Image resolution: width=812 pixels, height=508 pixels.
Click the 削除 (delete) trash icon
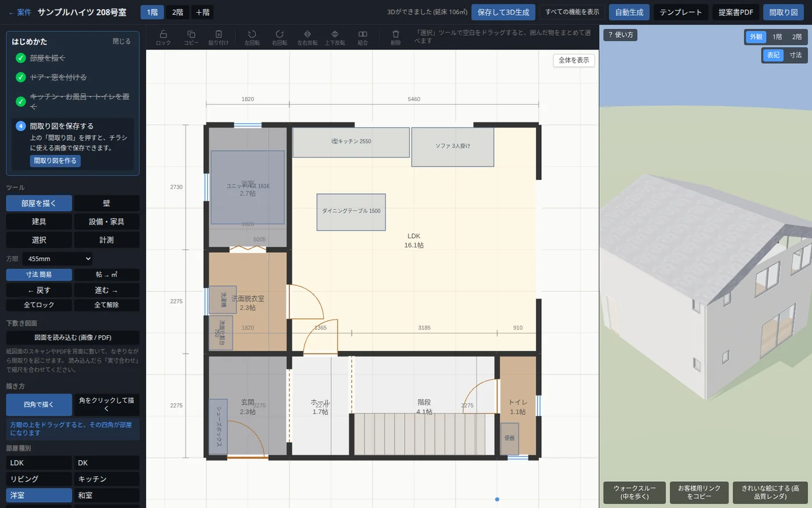point(396,37)
